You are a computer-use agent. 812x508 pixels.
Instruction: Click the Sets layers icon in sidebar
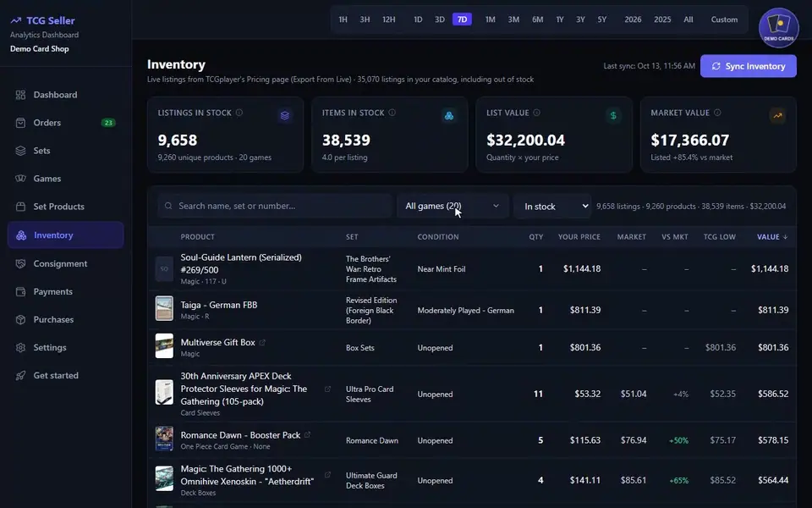[x=20, y=151]
